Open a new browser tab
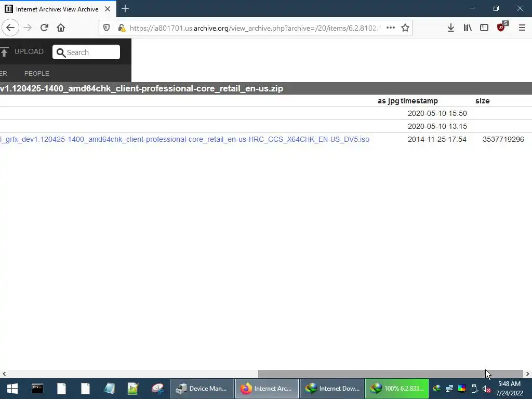 (125, 8)
